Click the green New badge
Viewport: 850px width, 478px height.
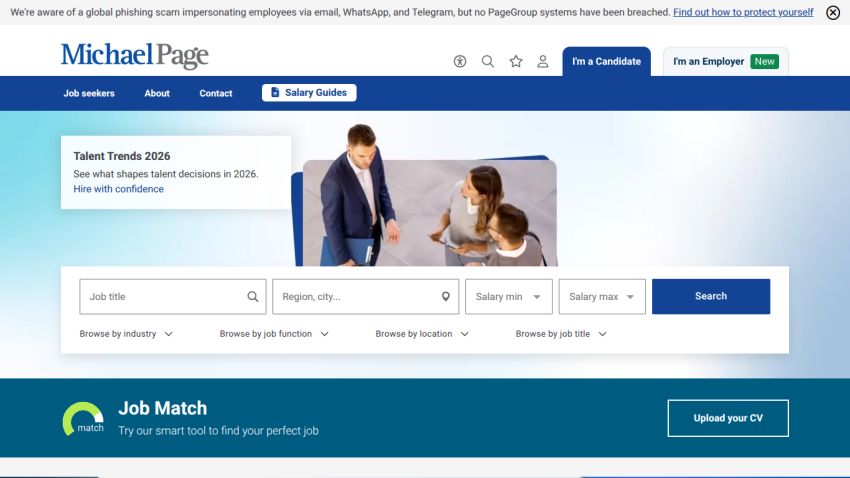click(x=764, y=61)
